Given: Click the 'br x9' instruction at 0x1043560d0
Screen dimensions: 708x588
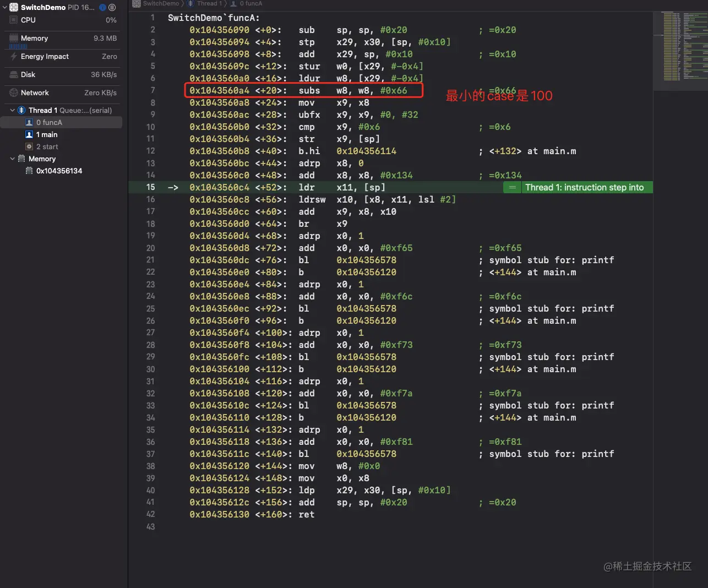Looking at the screenshot, I should pyautogui.click(x=269, y=224).
